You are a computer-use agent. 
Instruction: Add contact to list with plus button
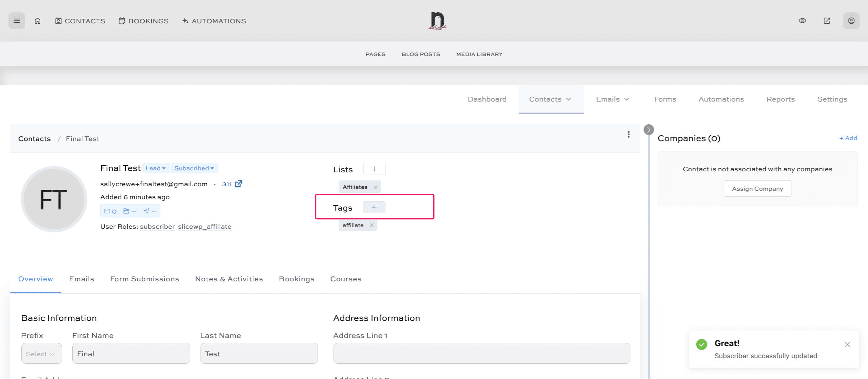coord(374,169)
